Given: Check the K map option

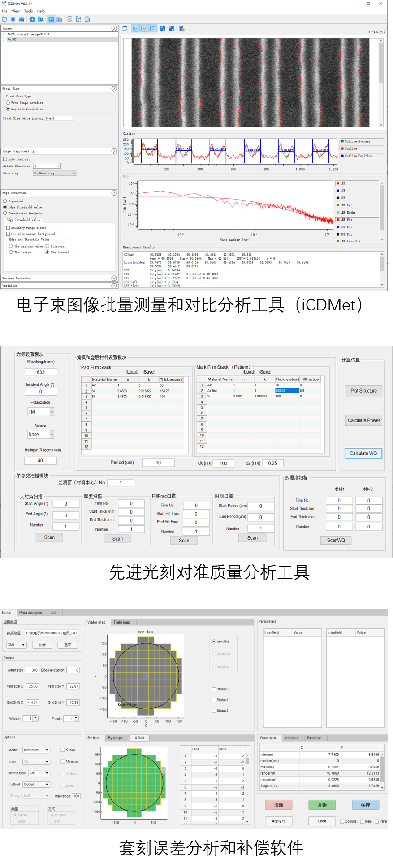Looking at the screenshot, I should 63,750.
